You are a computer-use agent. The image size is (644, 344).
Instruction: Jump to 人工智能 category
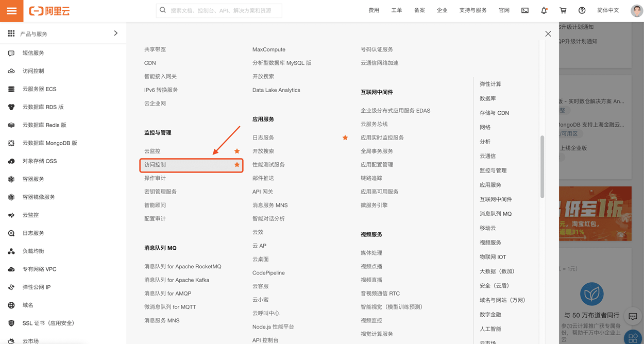tap(490, 329)
